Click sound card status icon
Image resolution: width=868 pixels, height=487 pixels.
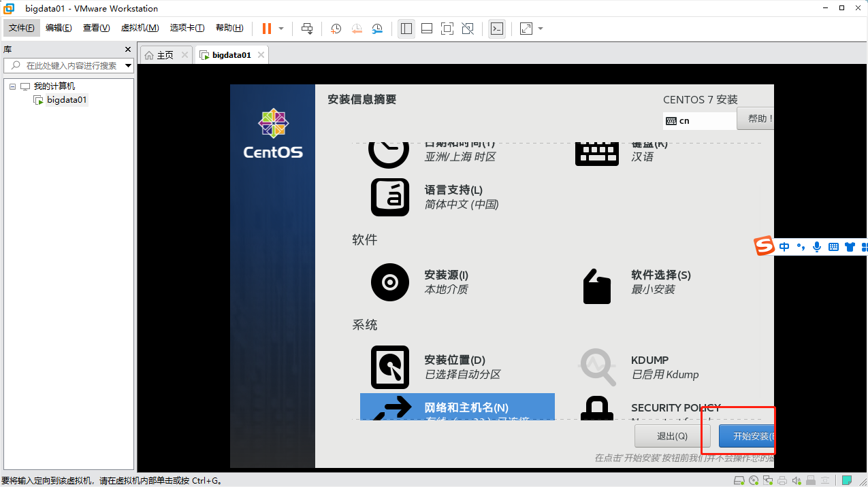797,480
